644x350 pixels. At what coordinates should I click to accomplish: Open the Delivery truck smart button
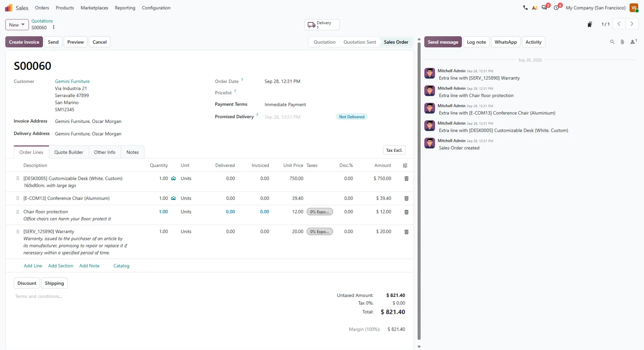point(322,25)
